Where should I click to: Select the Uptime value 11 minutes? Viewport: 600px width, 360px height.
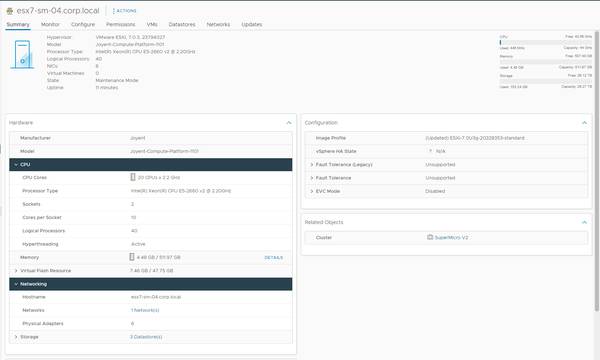pos(107,88)
